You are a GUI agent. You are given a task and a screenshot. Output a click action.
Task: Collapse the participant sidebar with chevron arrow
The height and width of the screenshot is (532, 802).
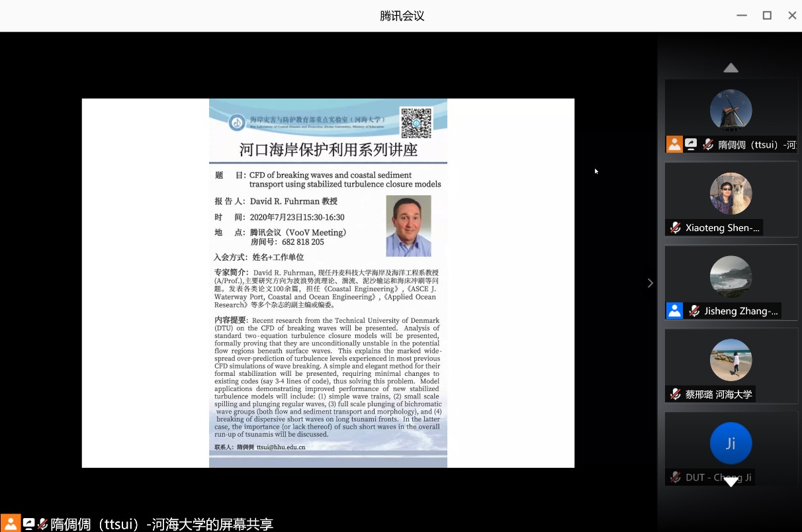(x=650, y=283)
